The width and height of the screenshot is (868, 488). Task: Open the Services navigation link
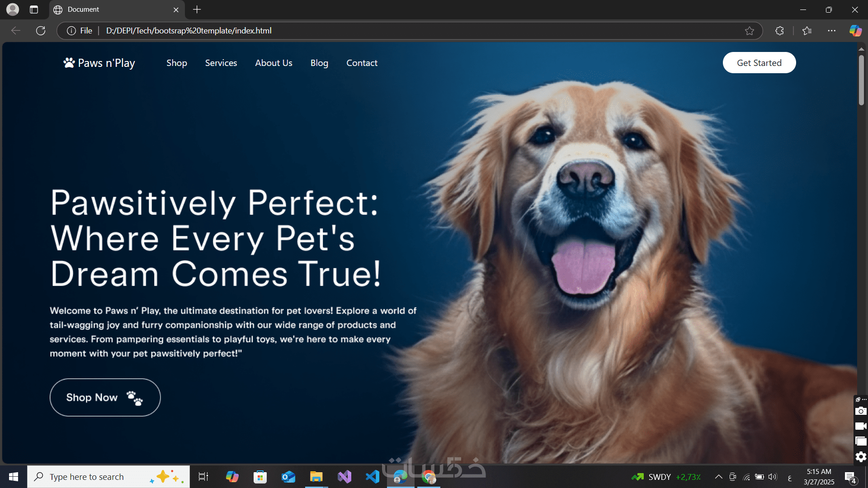point(221,63)
